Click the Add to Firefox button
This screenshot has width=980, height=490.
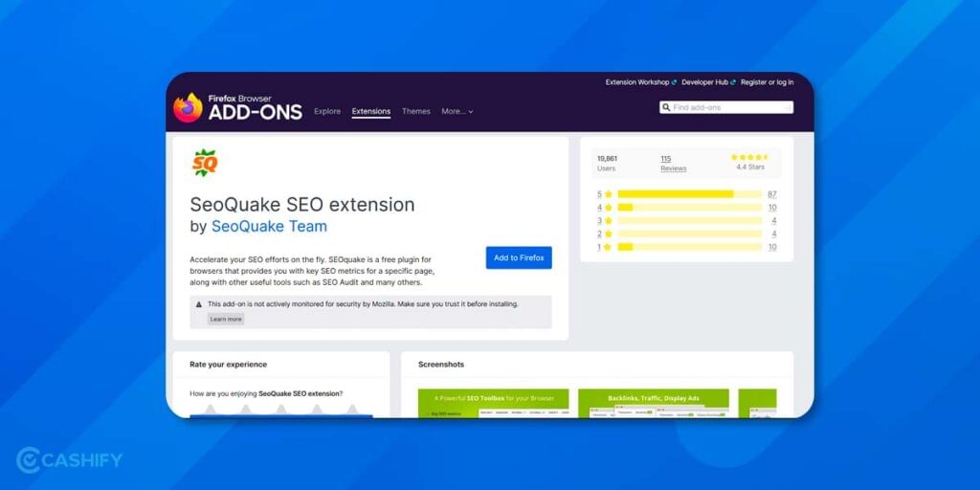pos(519,257)
